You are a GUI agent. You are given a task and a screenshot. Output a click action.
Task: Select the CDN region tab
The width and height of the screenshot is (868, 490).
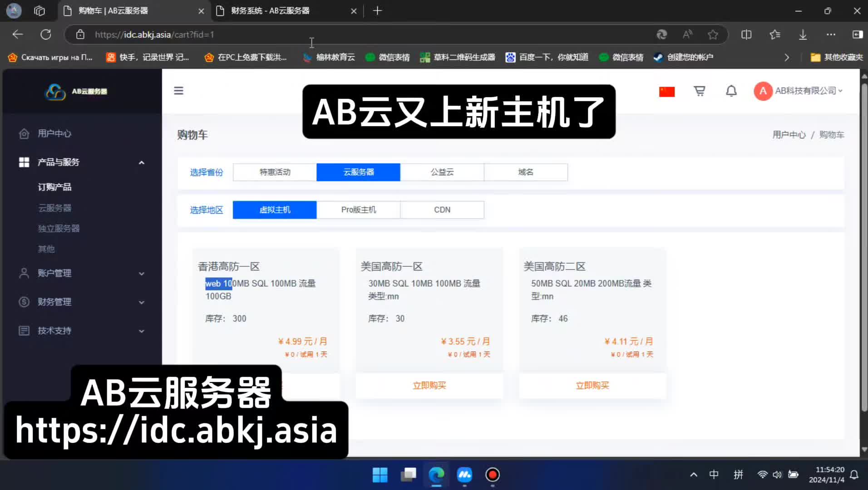442,210
